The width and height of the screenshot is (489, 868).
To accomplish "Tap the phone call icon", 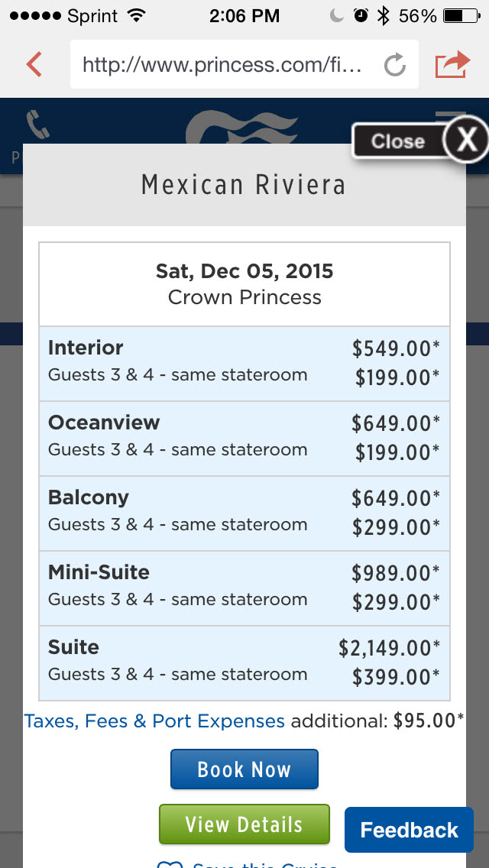I will [x=37, y=125].
